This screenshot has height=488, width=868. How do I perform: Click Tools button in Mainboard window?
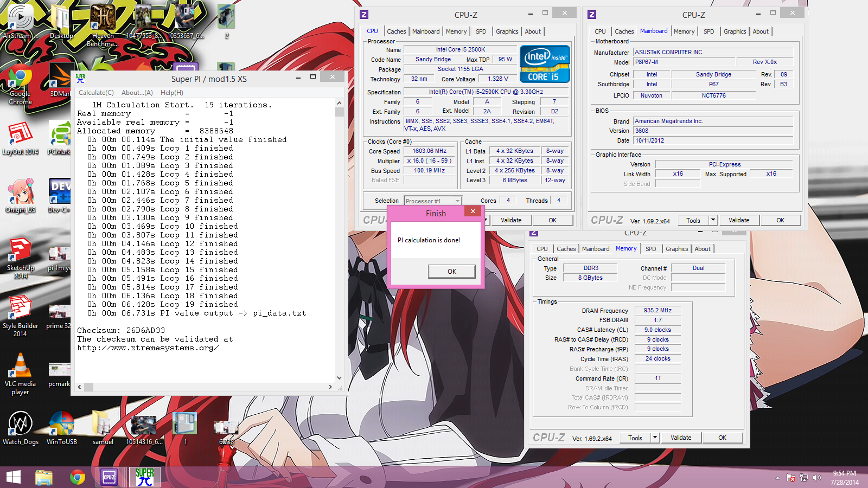[693, 220]
